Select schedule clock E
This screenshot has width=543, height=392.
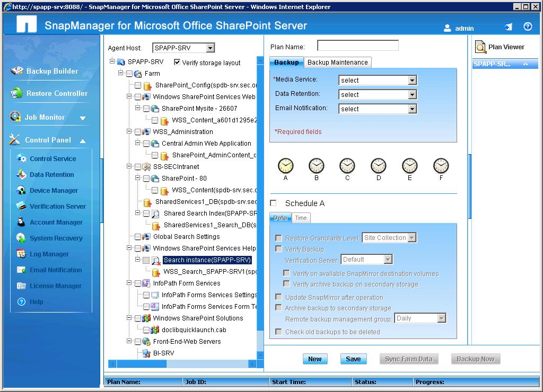pyautogui.click(x=410, y=166)
